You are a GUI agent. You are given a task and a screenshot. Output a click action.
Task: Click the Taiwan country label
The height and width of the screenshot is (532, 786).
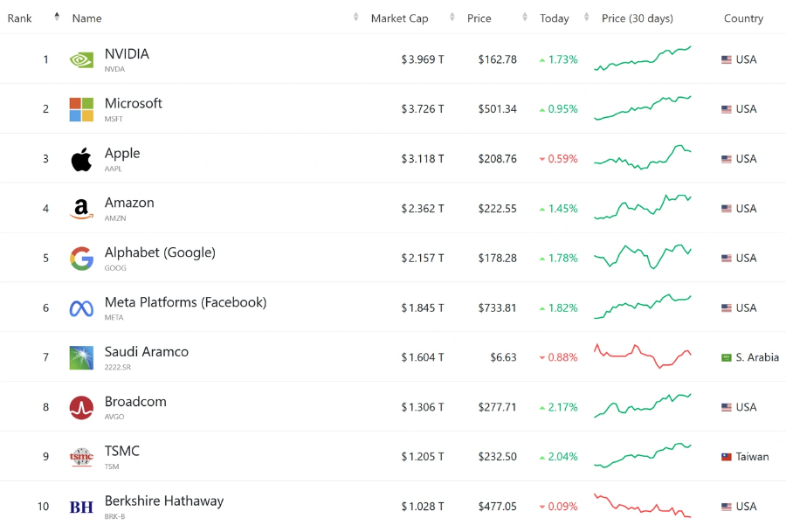point(753,457)
